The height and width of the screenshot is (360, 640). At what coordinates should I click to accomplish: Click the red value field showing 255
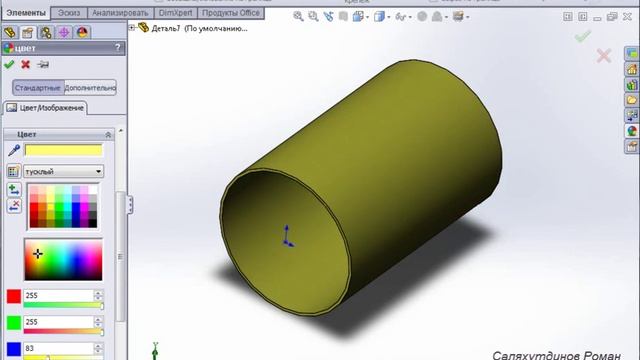pyautogui.click(x=58, y=296)
